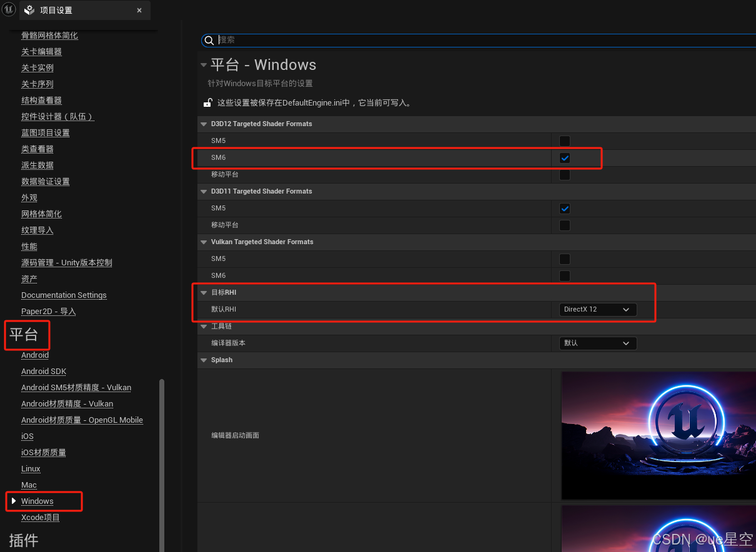Uncheck SM5 under D3D11 shader formats
The height and width of the screenshot is (552, 756).
click(565, 209)
